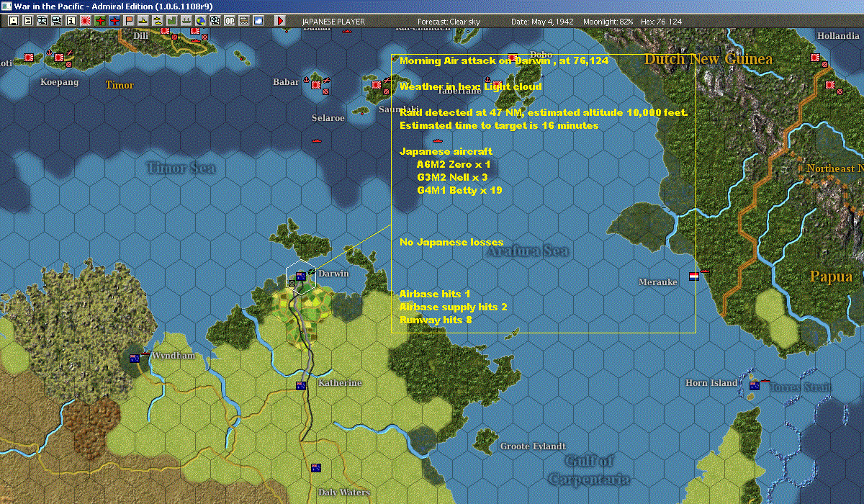Click the 'JAPANESE PLAYER' label

point(333,22)
